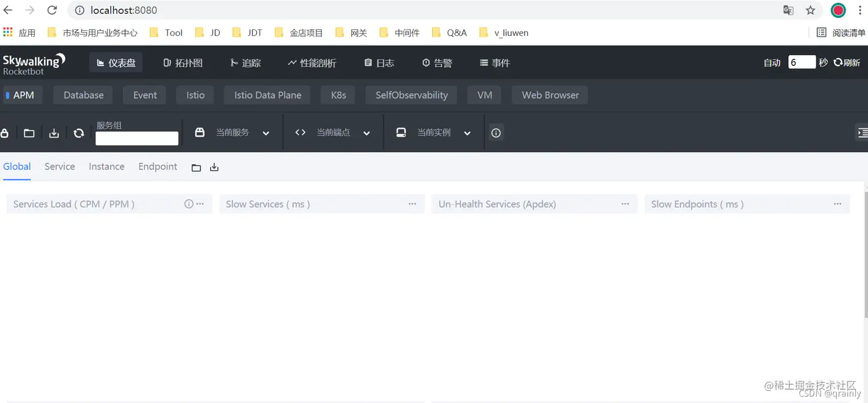Open the browser profile avatar
This screenshot has height=403, width=868.
click(x=839, y=10)
